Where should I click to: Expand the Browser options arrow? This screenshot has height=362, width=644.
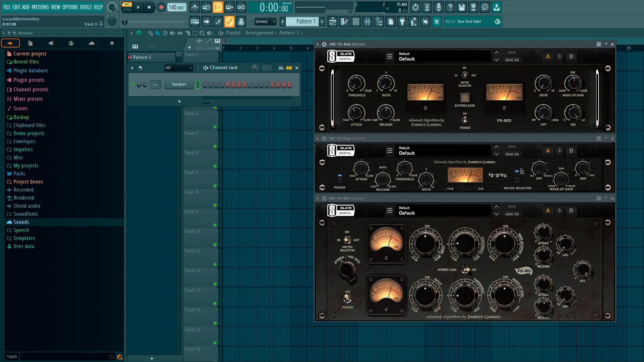[x=4, y=33]
